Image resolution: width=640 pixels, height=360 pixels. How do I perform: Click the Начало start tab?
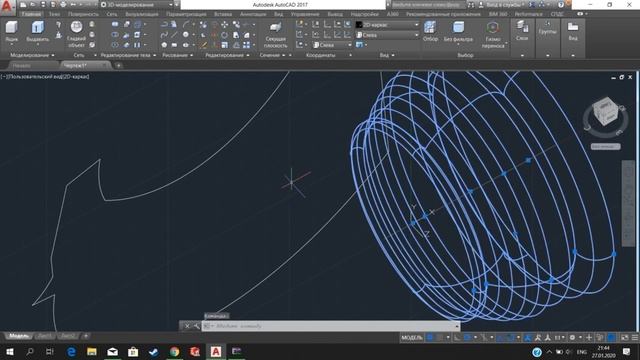coord(34,65)
